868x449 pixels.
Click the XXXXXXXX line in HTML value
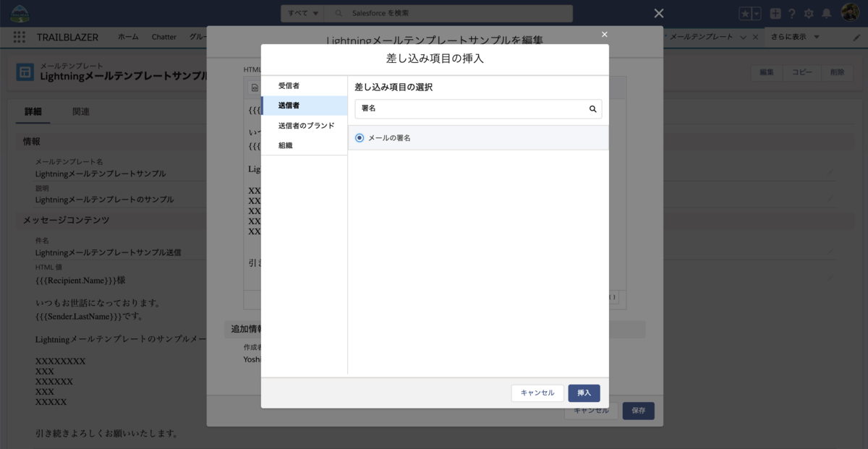coord(61,361)
